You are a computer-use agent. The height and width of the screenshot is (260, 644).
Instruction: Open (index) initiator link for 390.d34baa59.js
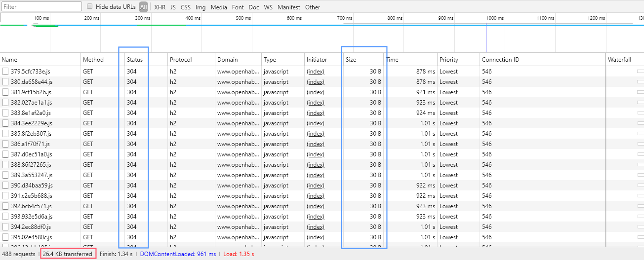click(x=315, y=186)
